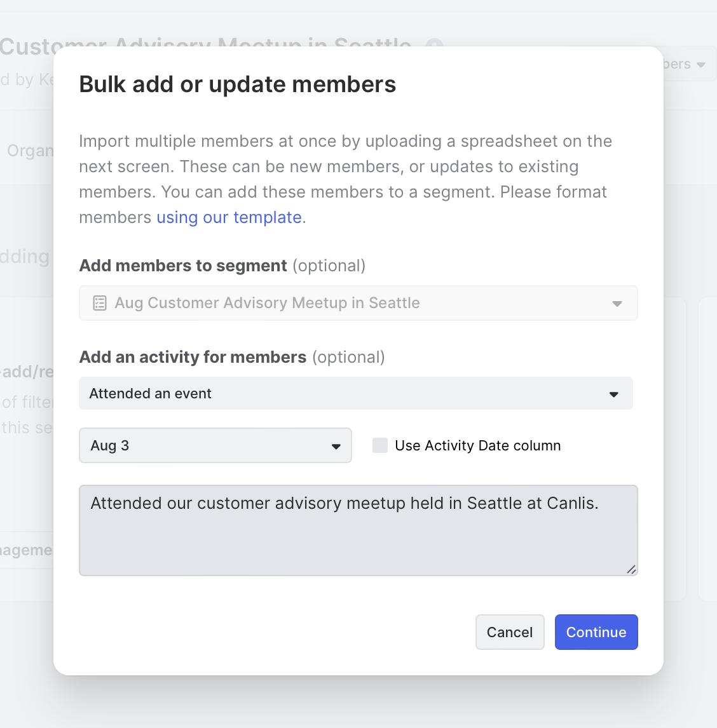Click the caret arrow on the segment selector
Image resolution: width=717 pixels, height=728 pixels.
(617, 304)
